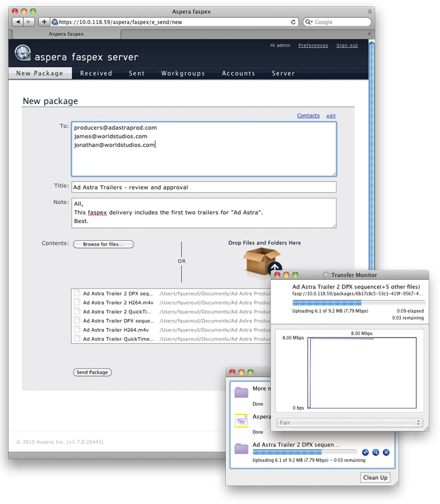Switch to the Workgroups tab
The height and width of the screenshot is (504, 440).
[x=183, y=74]
